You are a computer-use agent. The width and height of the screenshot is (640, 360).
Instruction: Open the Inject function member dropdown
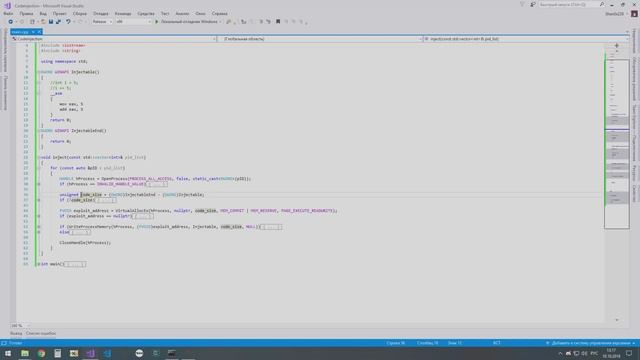526,39
